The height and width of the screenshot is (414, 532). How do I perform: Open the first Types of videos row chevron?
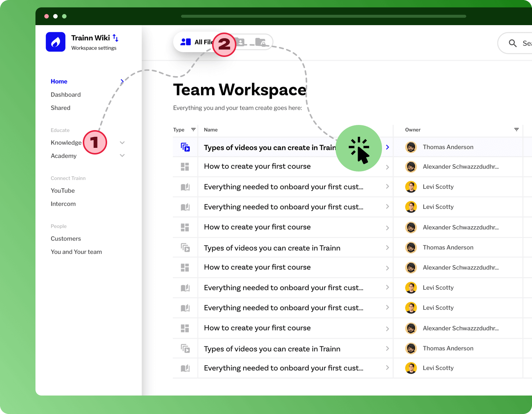pyautogui.click(x=387, y=147)
